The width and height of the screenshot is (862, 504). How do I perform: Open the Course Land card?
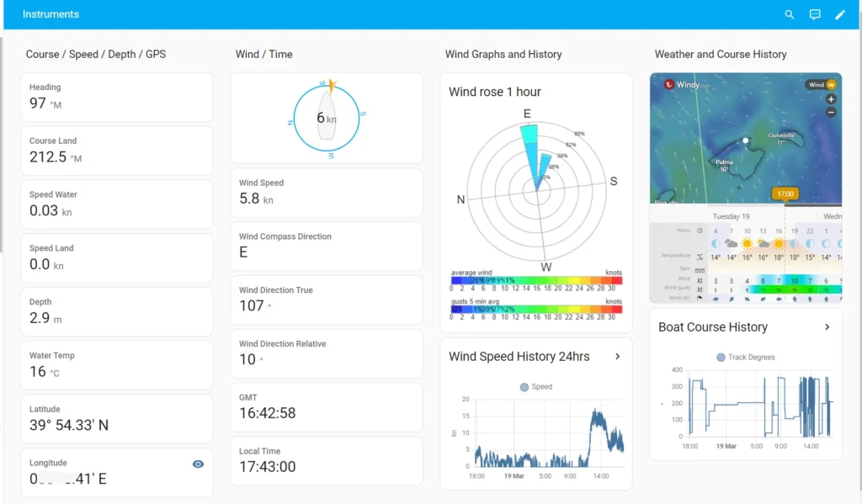click(x=116, y=151)
